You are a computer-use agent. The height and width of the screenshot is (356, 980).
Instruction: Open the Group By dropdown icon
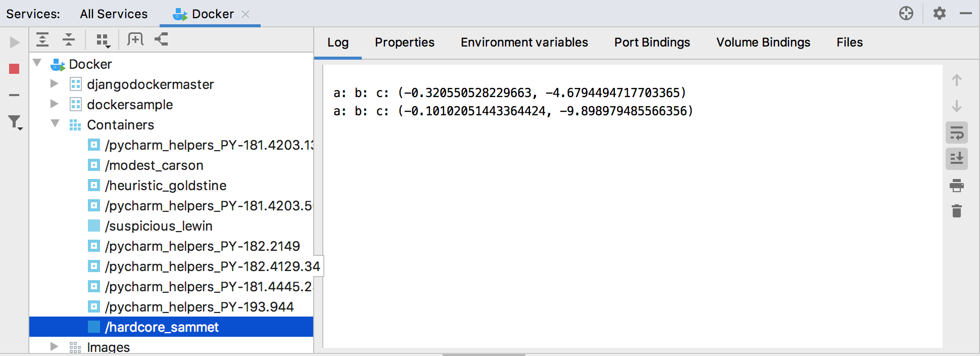tap(103, 40)
